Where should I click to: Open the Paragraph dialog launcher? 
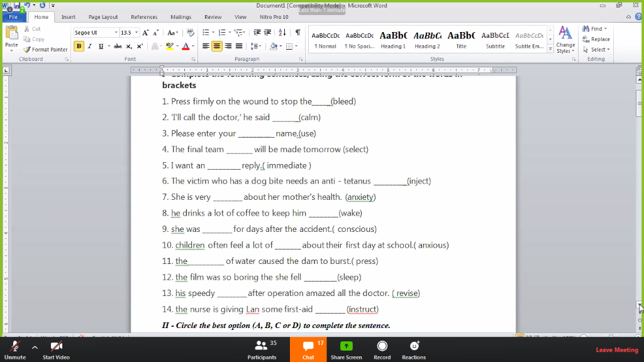(x=301, y=60)
